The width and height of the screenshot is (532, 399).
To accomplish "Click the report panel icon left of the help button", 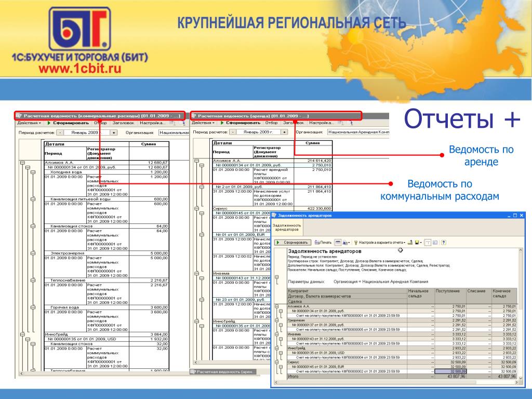I will (x=435, y=243).
